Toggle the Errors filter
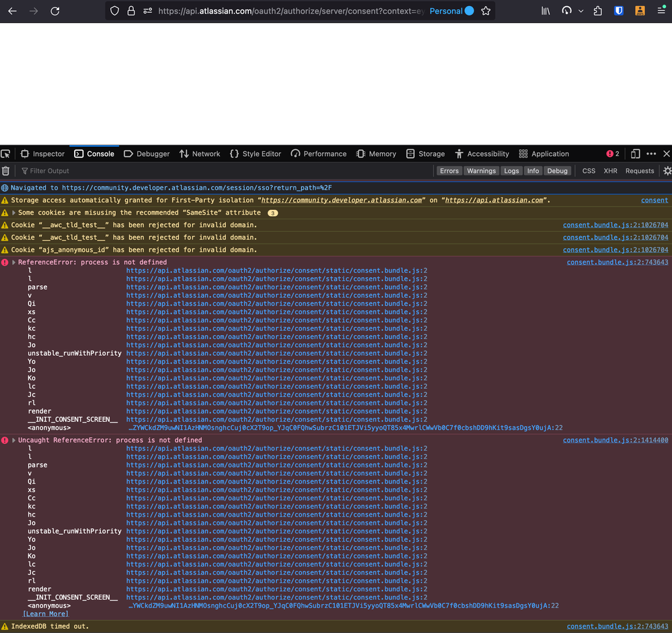The height and width of the screenshot is (633, 672). (449, 171)
